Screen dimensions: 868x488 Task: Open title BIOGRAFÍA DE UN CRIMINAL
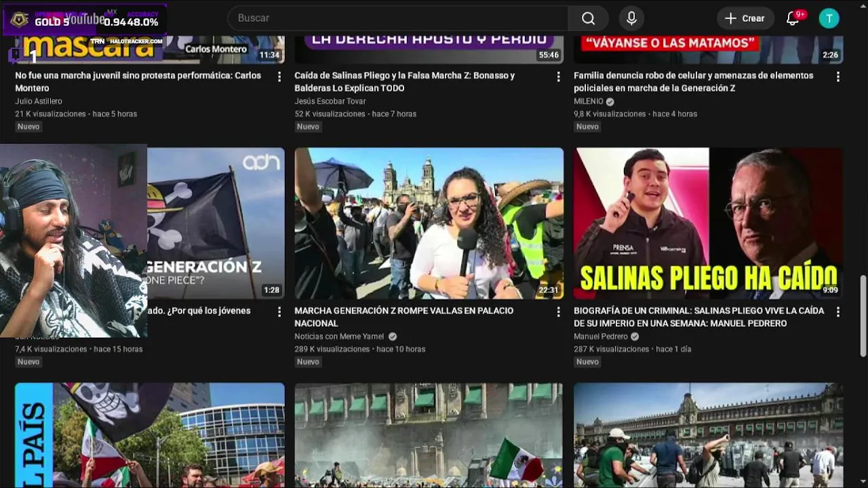click(x=698, y=317)
